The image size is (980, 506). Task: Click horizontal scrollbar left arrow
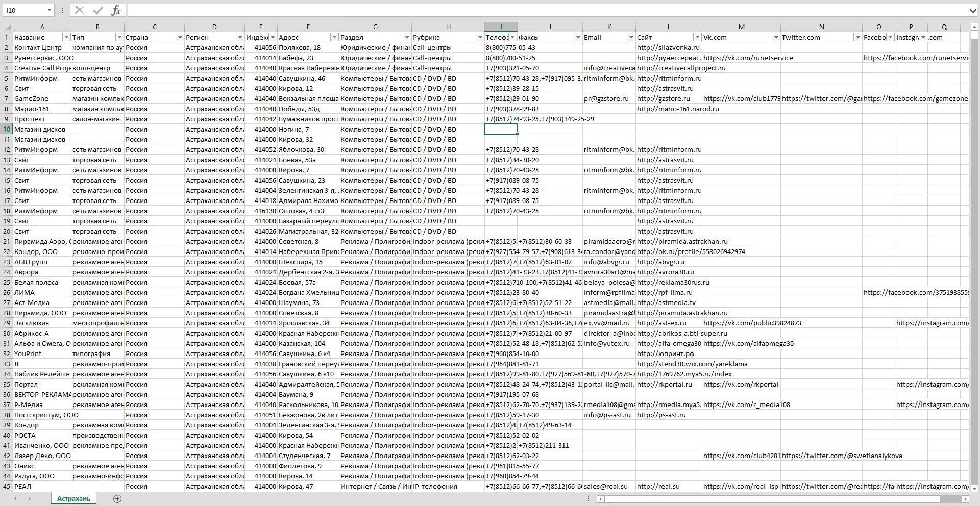601,499
